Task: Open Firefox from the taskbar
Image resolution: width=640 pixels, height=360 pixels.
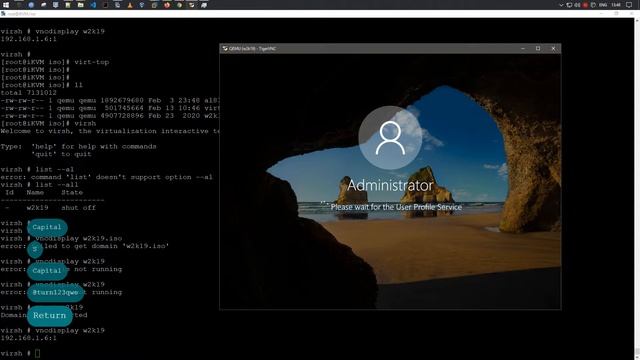Action: tap(167, 5)
